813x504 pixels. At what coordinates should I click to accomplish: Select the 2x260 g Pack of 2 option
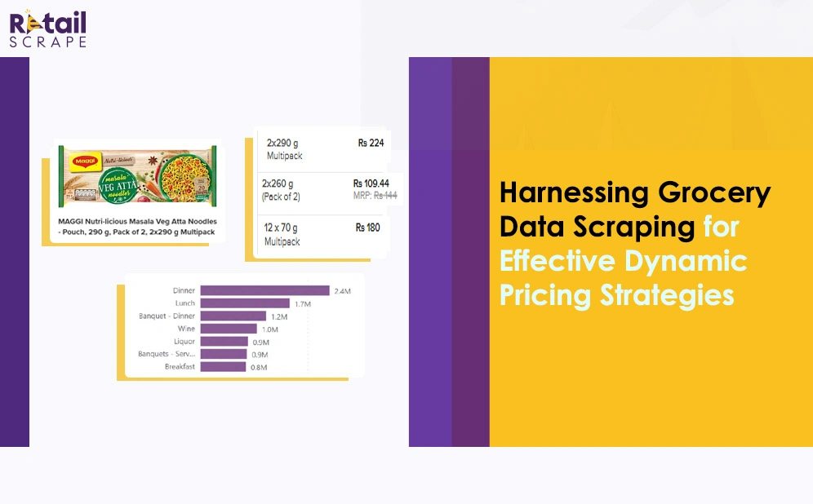(282, 190)
